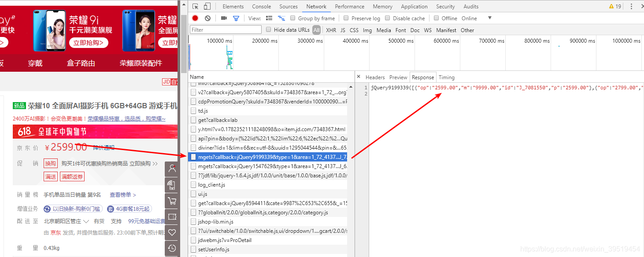Screen dimensions: 644x257
Task: Click the 换购 promotion tag
Action: 51,163
